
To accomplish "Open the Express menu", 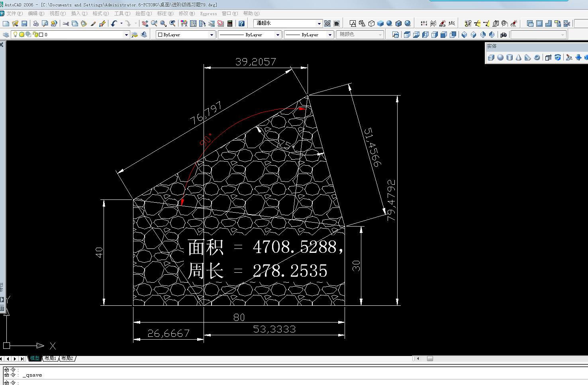I will [x=208, y=14].
